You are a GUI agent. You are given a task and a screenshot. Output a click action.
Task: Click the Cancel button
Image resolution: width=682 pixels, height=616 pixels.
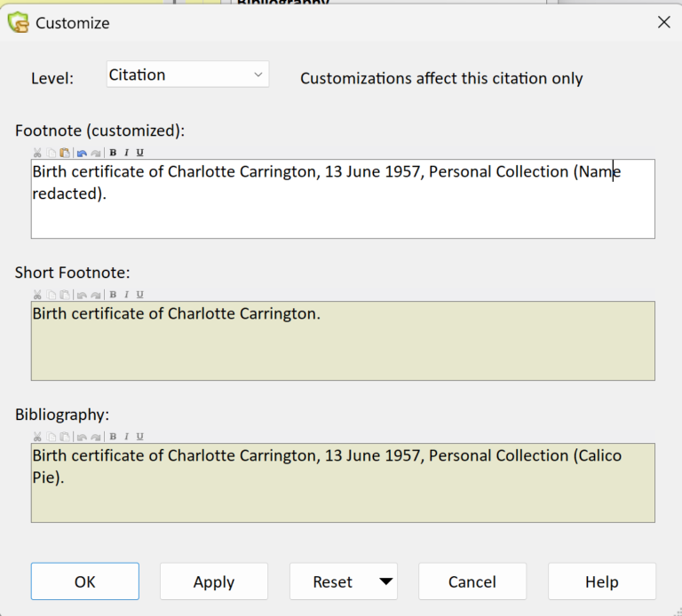point(472,581)
